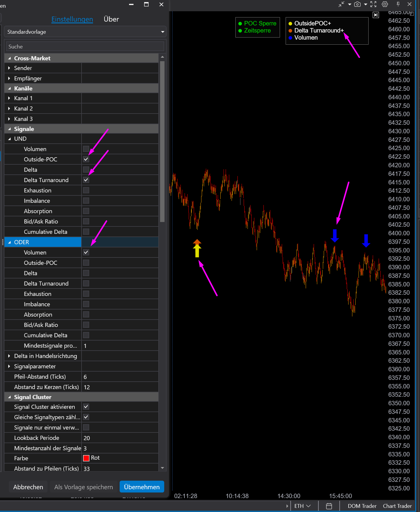The image size is (420, 512).
Task: Open the calendar icon in bottom bar
Action: (x=329, y=506)
